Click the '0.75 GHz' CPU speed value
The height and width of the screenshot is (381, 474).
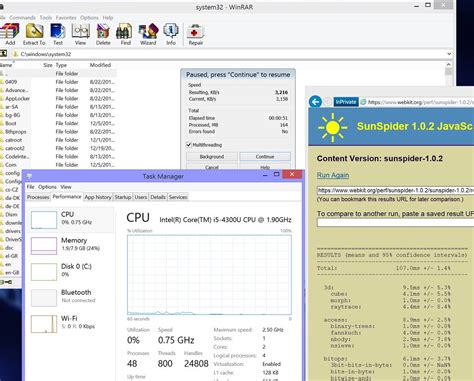tap(176, 340)
